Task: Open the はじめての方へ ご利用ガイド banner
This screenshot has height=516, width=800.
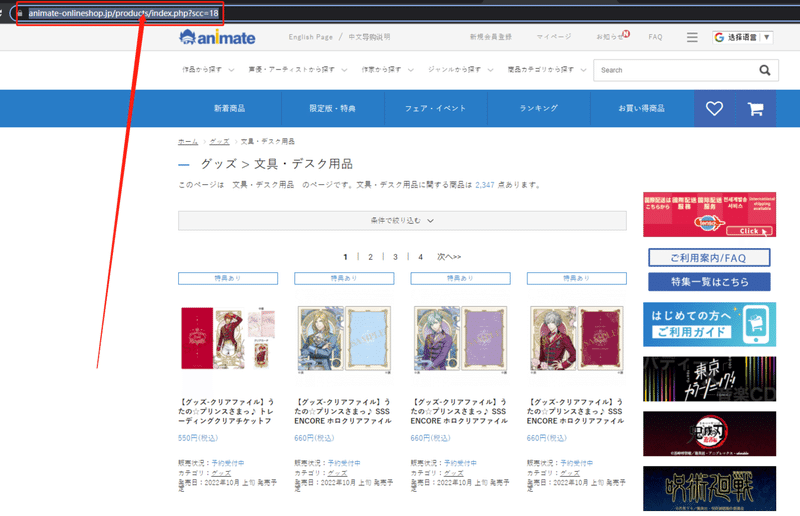Action: pos(709,325)
